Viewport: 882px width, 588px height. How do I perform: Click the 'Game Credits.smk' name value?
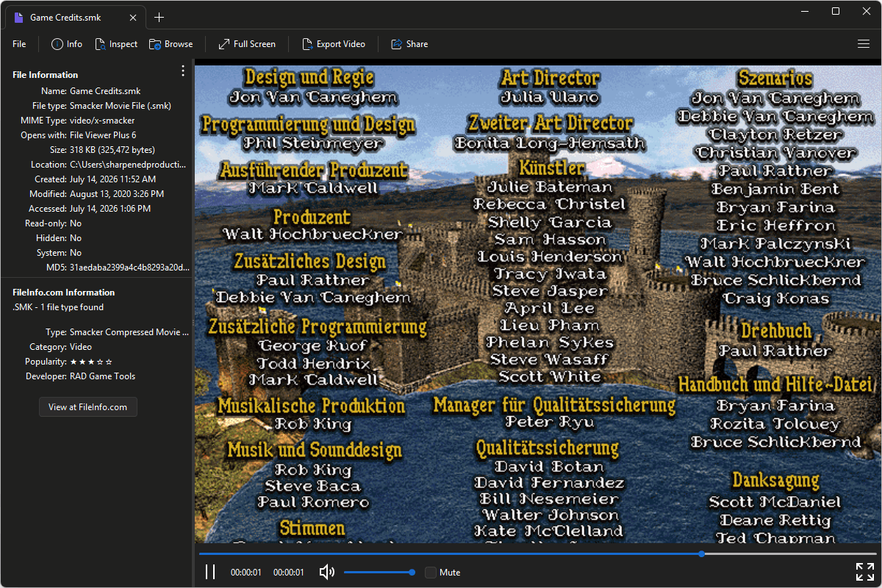(105, 91)
